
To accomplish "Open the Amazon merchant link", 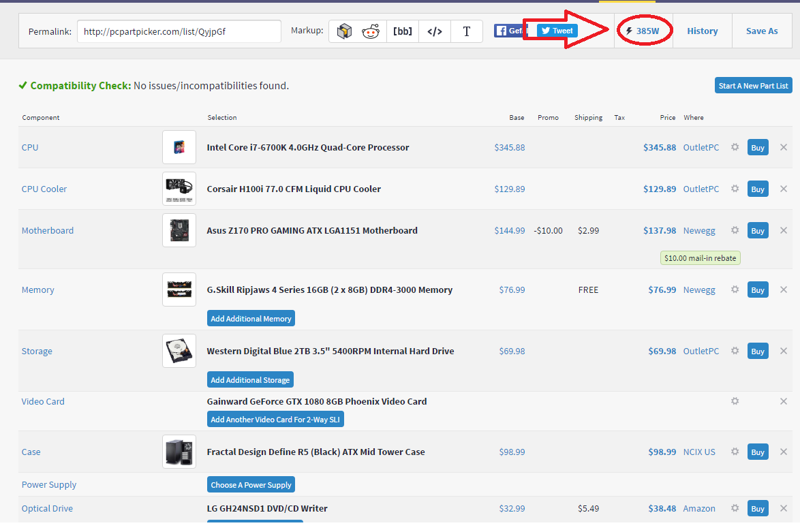I will (699, 509).
